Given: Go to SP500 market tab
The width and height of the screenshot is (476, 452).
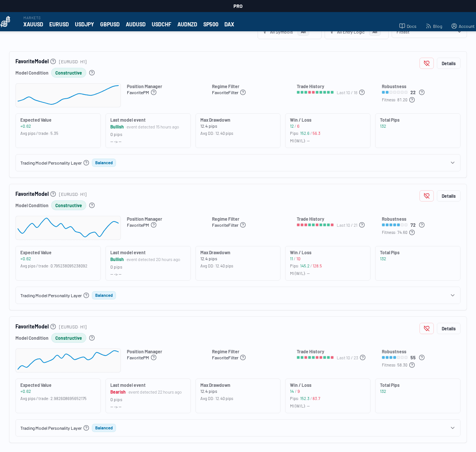Looking at the screenshot, I should click(211, 24).
